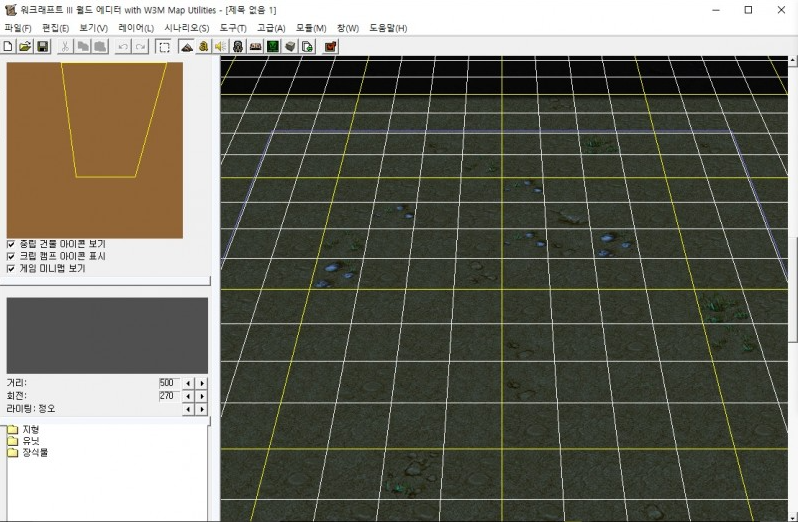The width and height of the screenshot is (800, 522).
Task: Open the Import manager icon
Action: [308, 47]
